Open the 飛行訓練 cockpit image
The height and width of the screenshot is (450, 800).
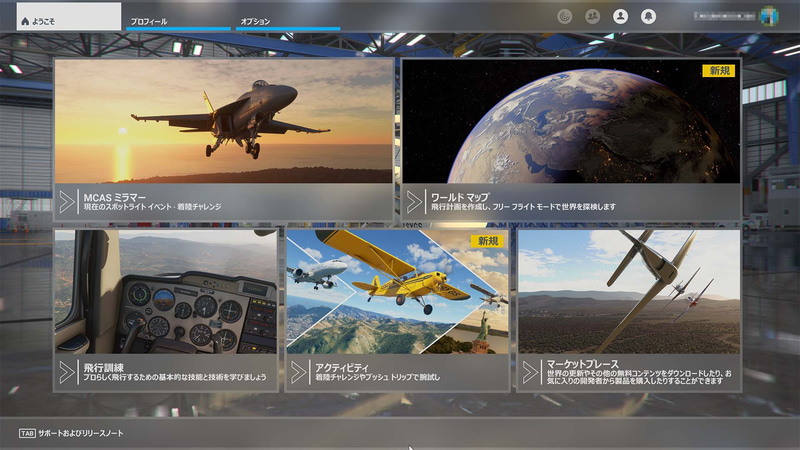pyautogui.click(x=166, y=291)
